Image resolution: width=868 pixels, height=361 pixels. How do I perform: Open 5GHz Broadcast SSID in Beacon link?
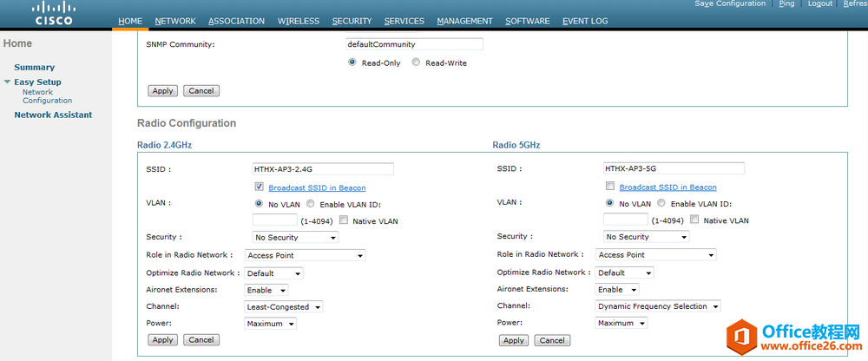coord(668,187)
